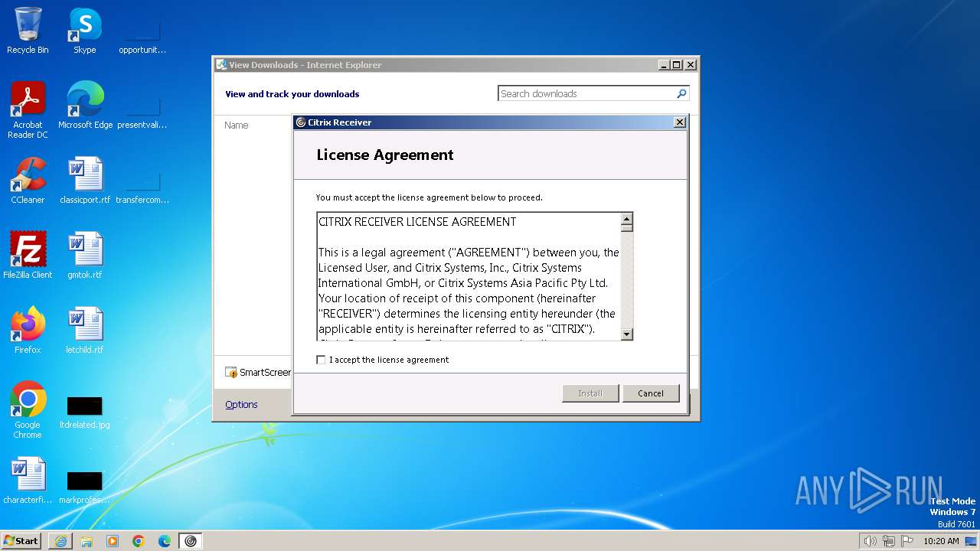Click the taskbar clock showing 10:20 AM
Screen dimensions: 980x551
tap(941, 541)
